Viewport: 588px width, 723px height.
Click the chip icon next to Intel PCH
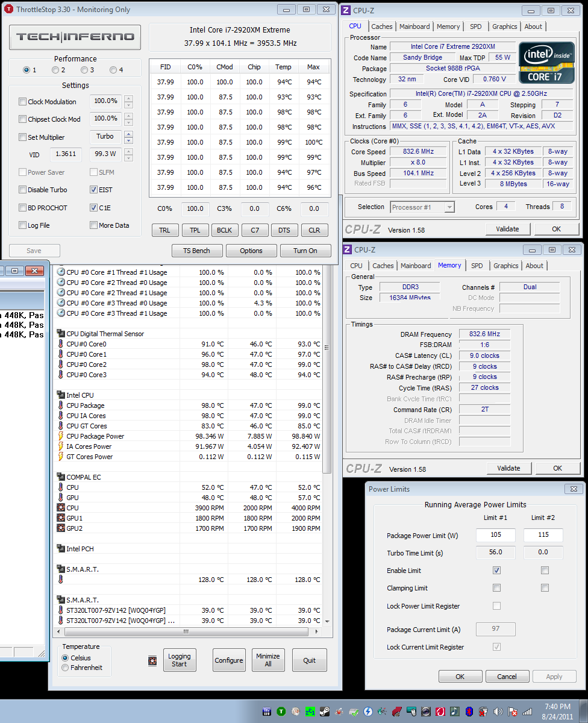pos(61,549)
